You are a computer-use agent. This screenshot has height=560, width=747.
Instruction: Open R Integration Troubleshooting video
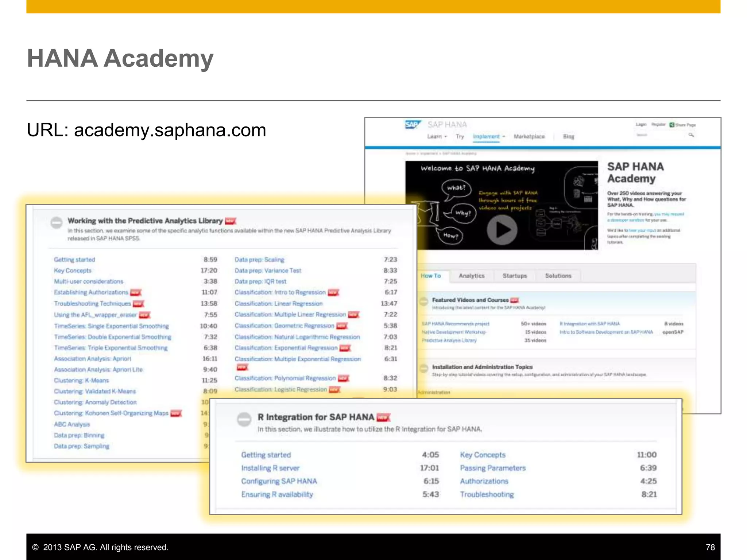point(487,494)
